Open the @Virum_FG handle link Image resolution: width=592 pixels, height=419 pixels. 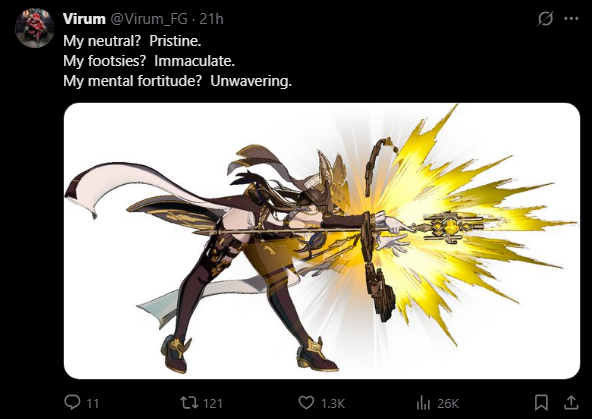point(148,19)
